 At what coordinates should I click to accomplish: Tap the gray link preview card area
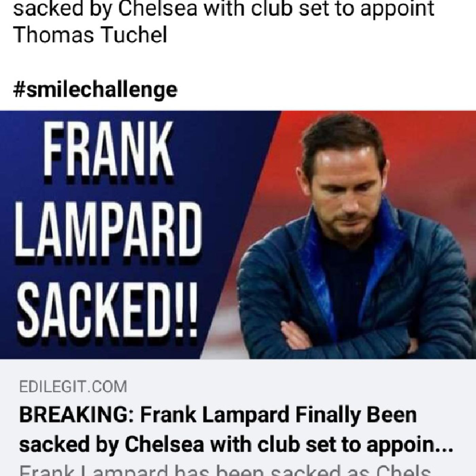(x=238, y=418)
